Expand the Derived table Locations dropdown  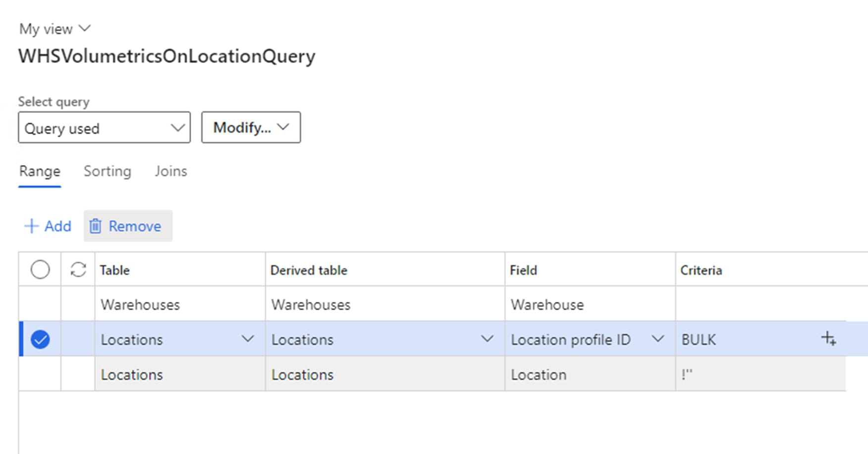click(x=487, y=339)
